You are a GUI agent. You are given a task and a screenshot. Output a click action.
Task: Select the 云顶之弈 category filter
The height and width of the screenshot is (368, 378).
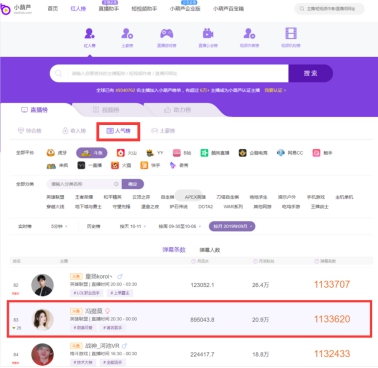click(141, 197)
